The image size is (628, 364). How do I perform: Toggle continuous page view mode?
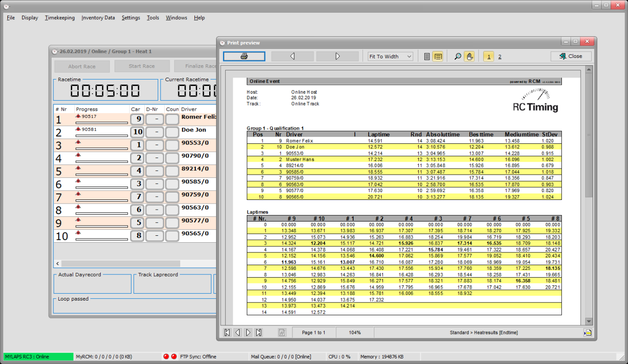(x=438, y=57)
